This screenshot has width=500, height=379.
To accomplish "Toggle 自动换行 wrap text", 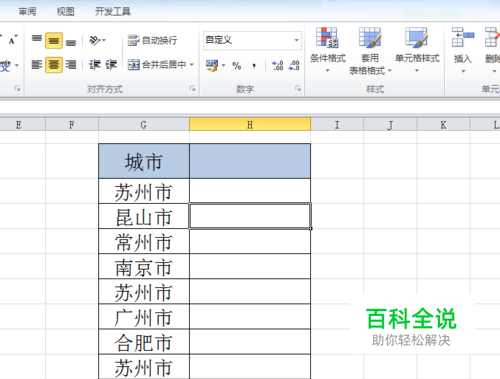I will (152, 40).
